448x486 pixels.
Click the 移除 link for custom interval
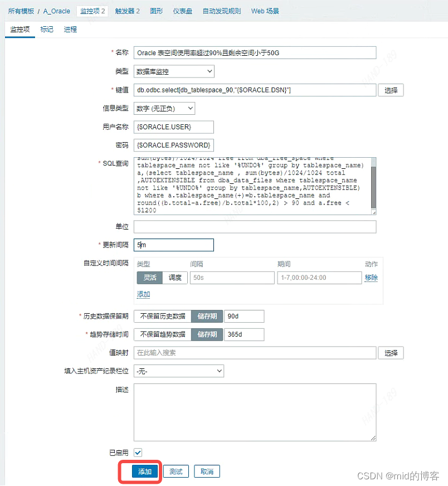(x=371, y=278)
